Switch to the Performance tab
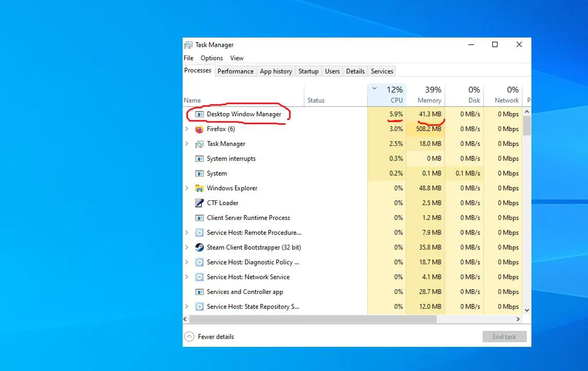Viewport: 588px width, 371px height. click(236, 71)
